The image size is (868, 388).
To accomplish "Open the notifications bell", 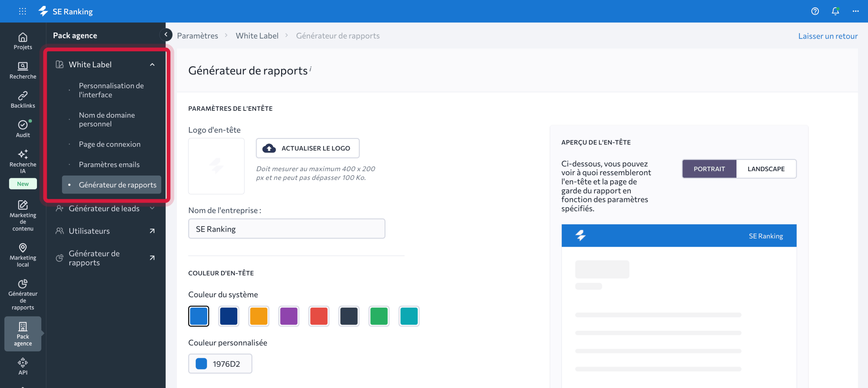I will (835, 11).
